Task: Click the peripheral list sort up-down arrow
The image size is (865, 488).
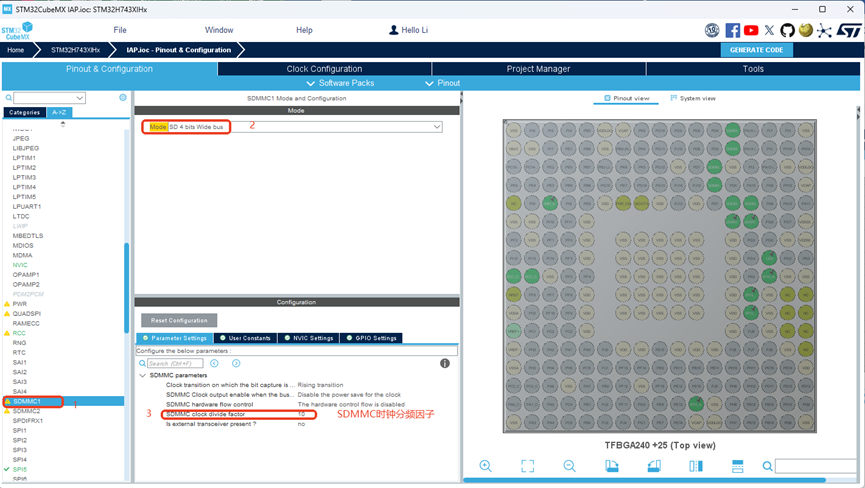Action: [x=63, y=124]
